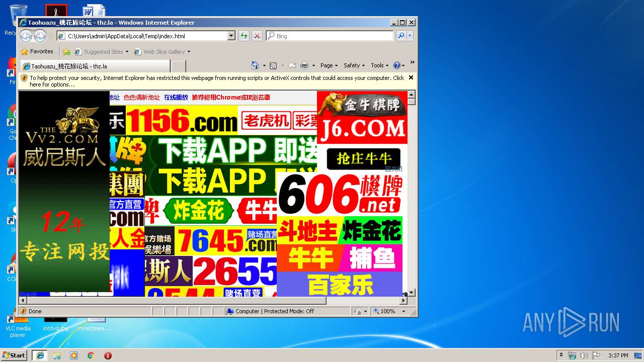The image size is (644, 362).
Task: Click the 推荐使用Chrome或IE浏览器 link
Action: point(231,98)
